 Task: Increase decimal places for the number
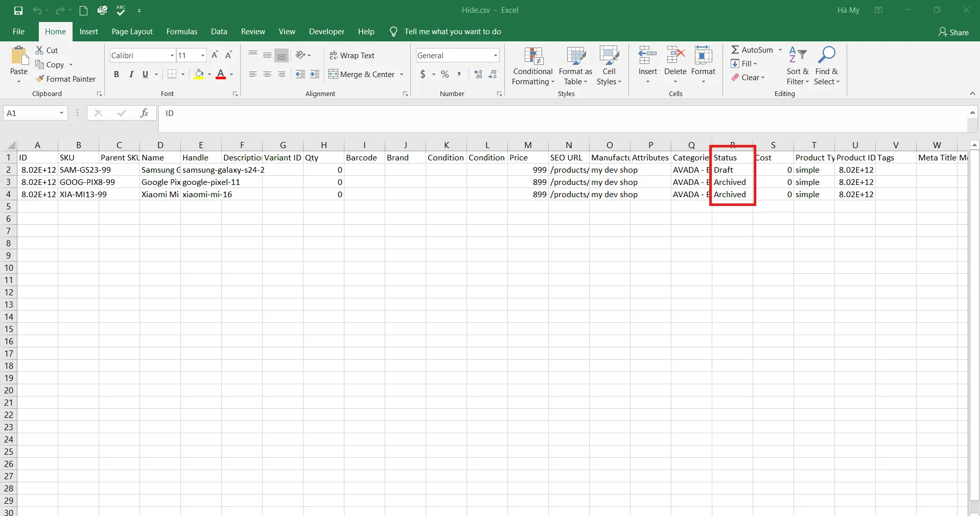(x=478, y=74)
